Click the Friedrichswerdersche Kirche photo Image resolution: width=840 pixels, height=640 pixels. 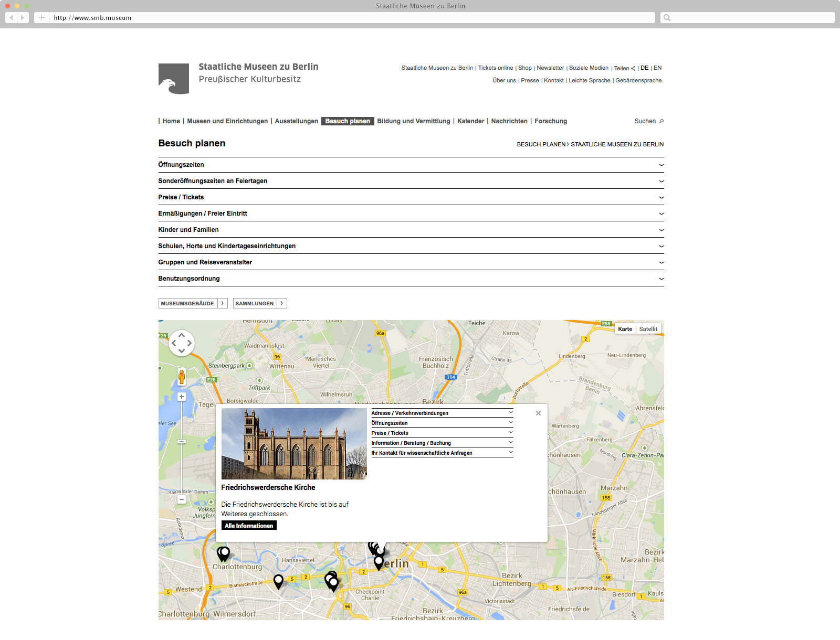294,444
